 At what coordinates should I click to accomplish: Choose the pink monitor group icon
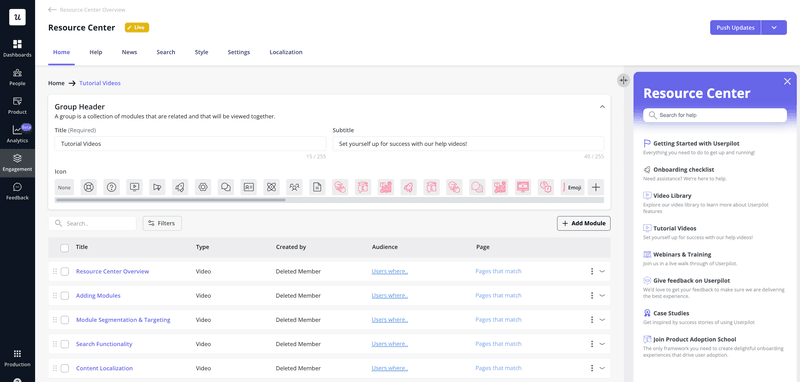[523, 187]
